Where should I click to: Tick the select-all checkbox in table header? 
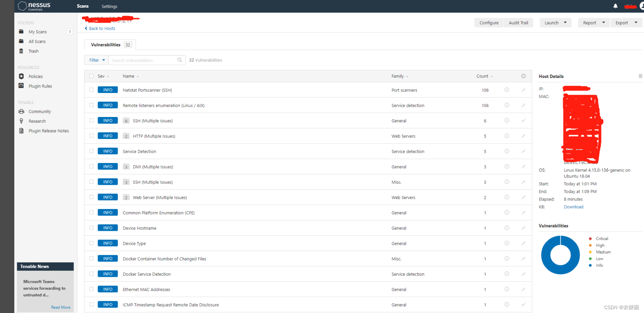[x=91, y=76]
